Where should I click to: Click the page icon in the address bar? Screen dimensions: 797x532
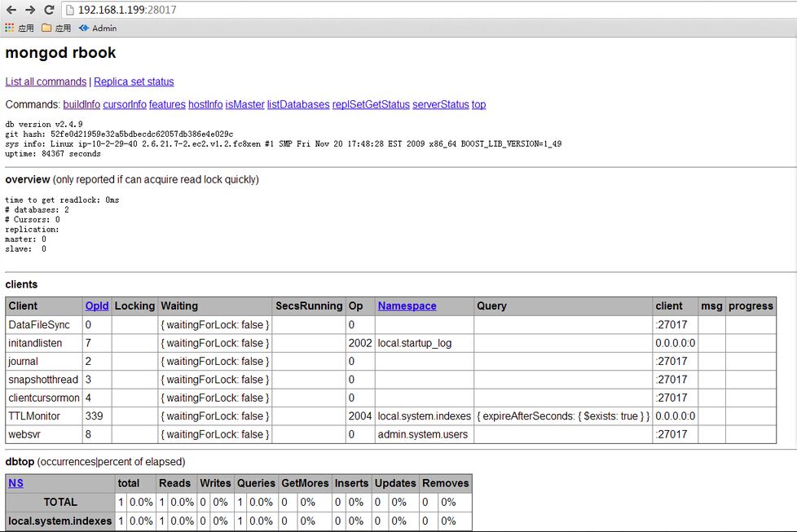click(x=69, y=11)
